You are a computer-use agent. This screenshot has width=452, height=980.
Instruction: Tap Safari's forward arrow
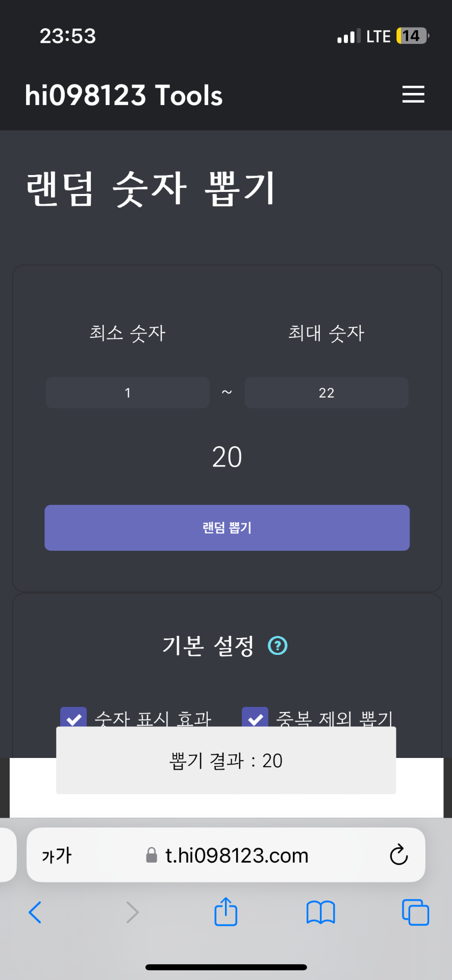(x=132, y=912)
